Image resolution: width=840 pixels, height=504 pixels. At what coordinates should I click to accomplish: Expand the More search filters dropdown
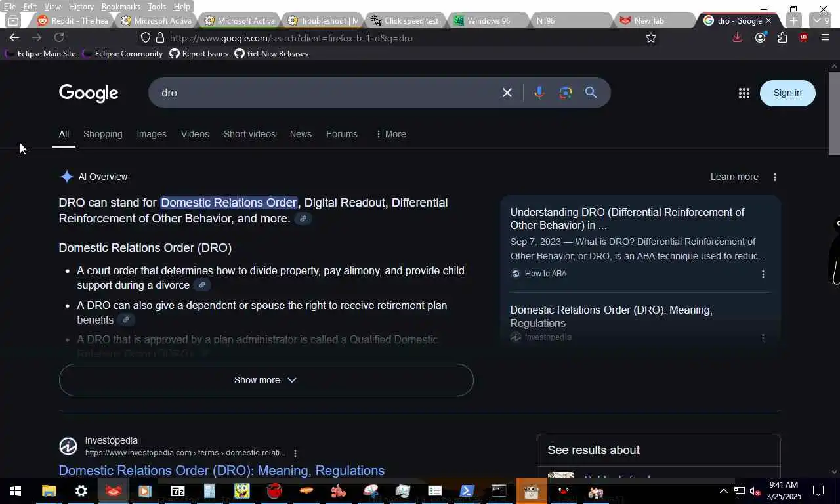pos(390,134)
